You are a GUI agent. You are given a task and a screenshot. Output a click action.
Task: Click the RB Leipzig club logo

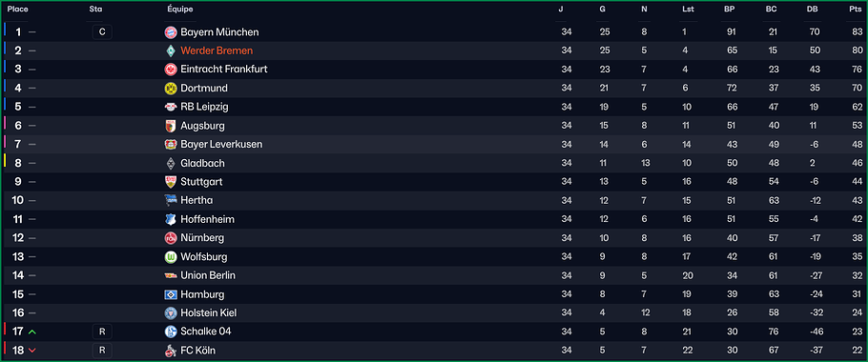(x=170, y=107)
